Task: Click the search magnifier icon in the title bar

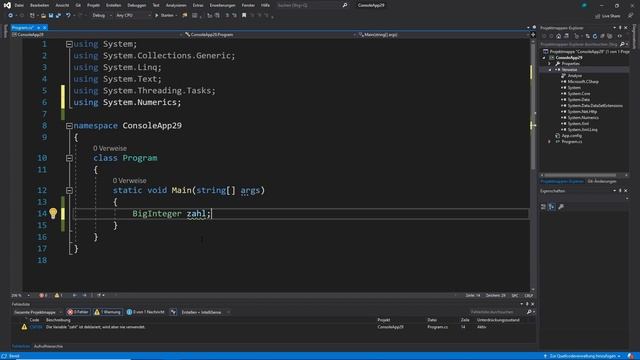Action: (x=345, y=5)
